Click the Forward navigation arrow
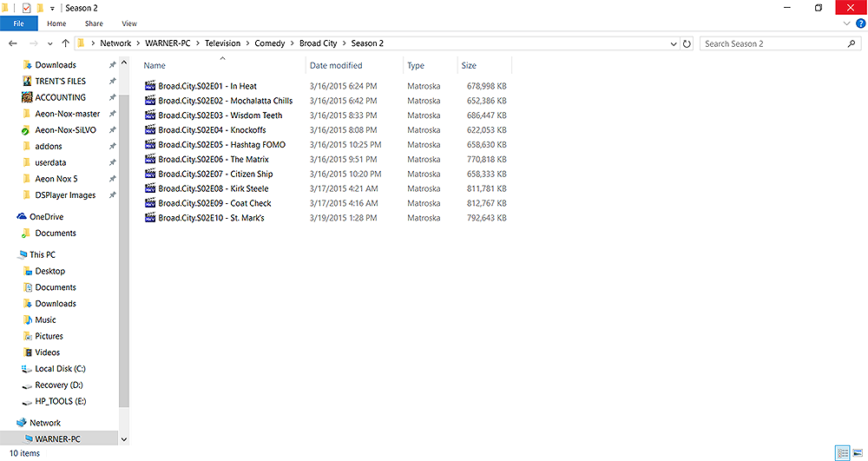 [33, 43]
